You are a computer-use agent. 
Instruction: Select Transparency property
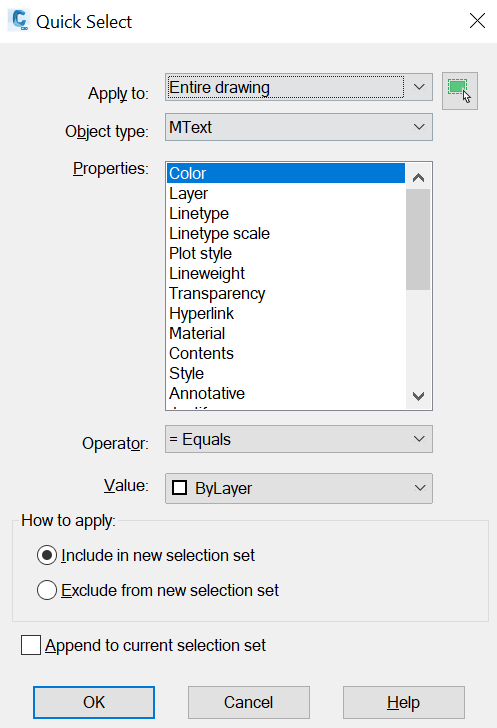[x=286, y=293]
